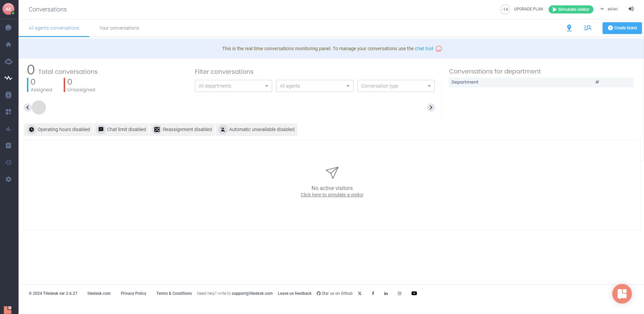Viewport: 644px width, 314px height.
Task: Open the map location pin icon
Action: pos(569,28)
